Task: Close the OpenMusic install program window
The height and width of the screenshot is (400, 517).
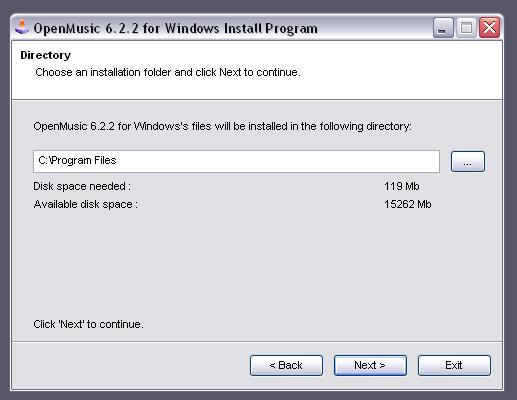Action: pyautogui.click(x=489, y=28)
